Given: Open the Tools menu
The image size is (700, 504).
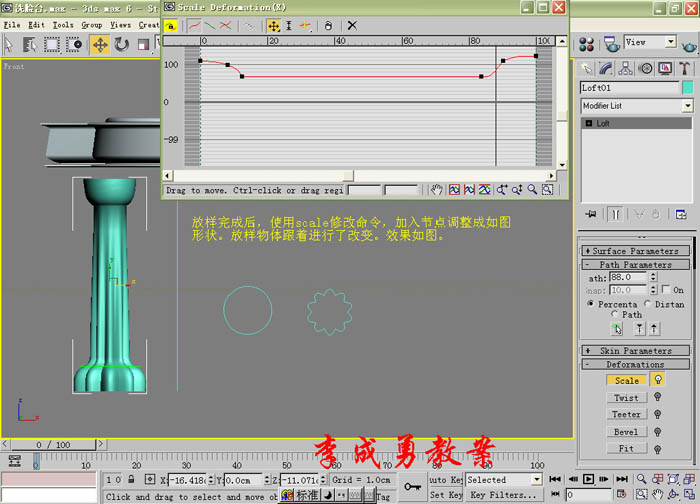Looking at the screenshot, I should click(x=63, y=25).
